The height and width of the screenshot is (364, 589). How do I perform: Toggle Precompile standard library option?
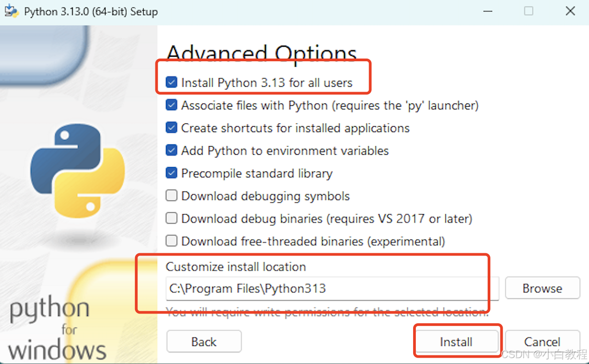[x=171, y=173]
